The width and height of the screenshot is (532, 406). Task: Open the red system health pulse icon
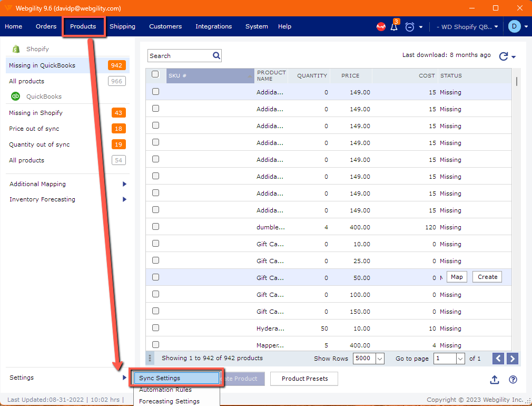pos(381,26)
